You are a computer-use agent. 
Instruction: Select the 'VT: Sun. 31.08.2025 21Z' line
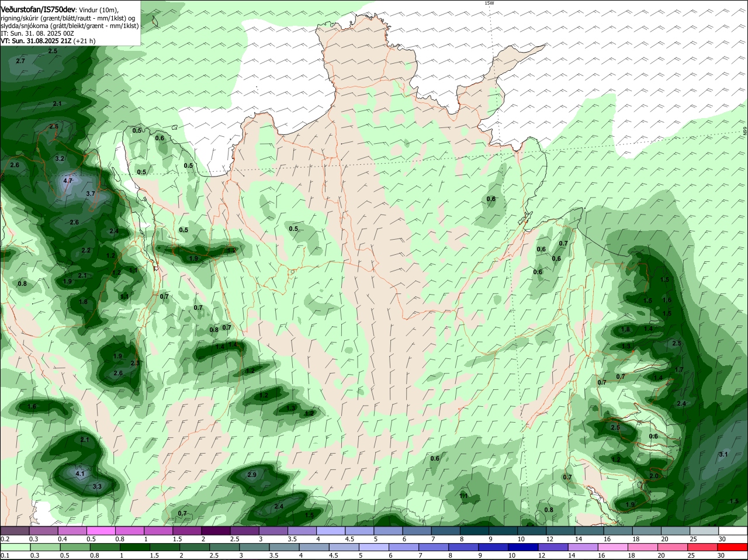(36, 41)
